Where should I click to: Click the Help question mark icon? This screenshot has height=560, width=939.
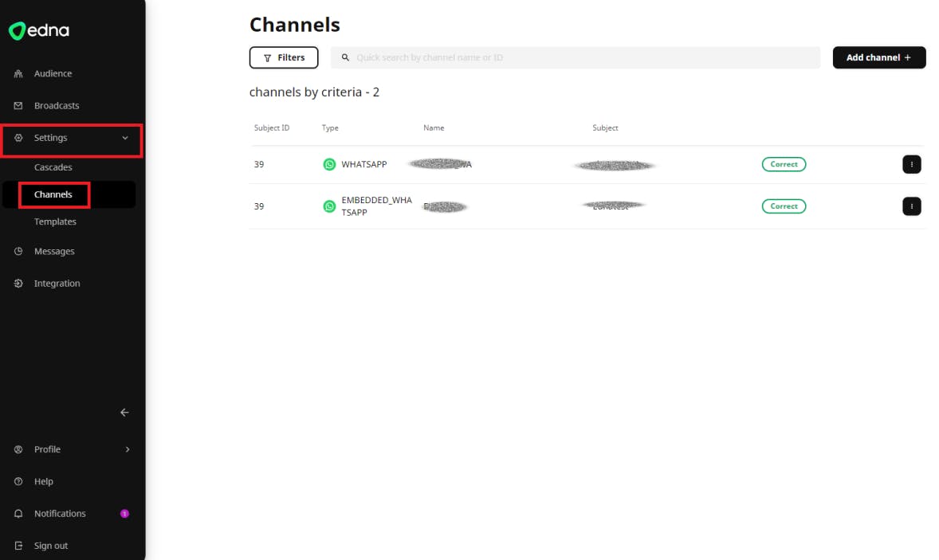coord(18,482)
